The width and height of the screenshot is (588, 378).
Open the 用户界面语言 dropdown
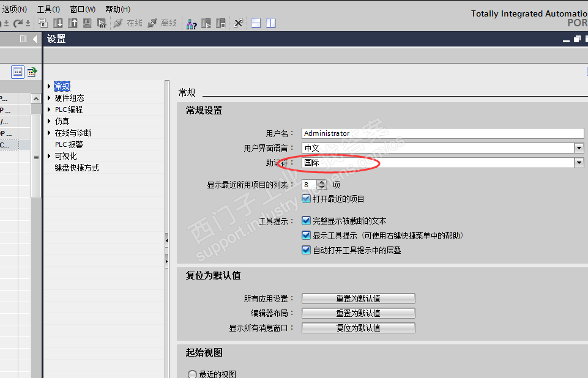[579, 148]
